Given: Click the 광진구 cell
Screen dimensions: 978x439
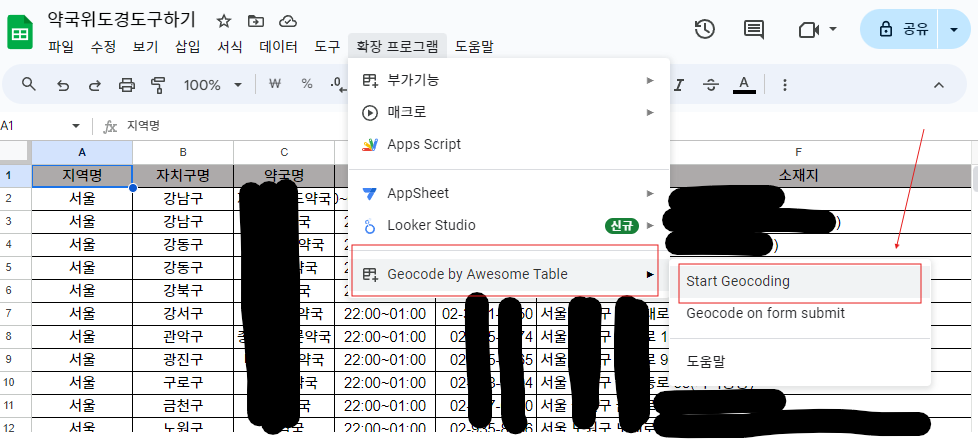Looking at the screenshot, I should point(183,360).
